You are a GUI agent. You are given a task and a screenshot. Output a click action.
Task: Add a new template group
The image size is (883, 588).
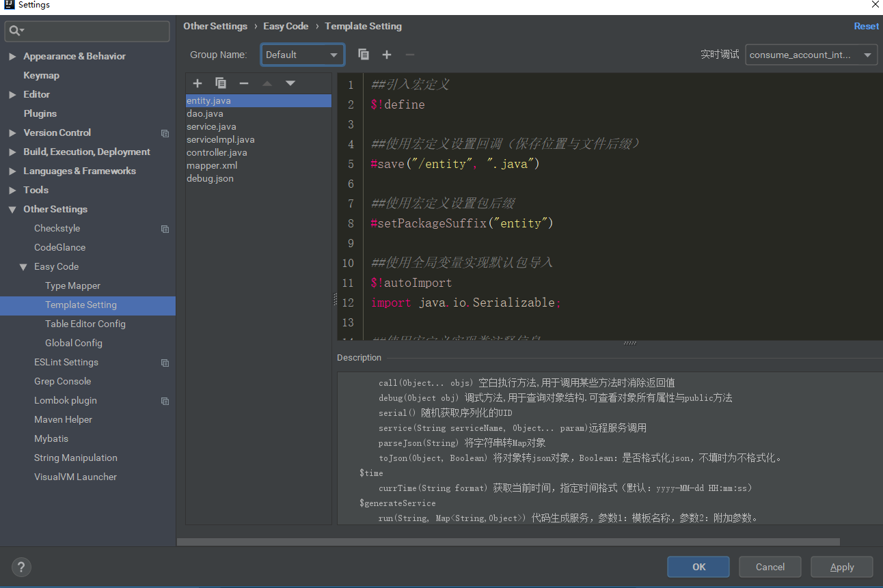click(x=387, y=55)
